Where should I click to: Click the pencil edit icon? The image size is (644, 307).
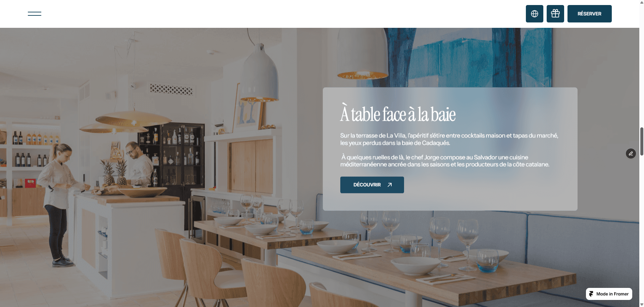coord(631,153)
